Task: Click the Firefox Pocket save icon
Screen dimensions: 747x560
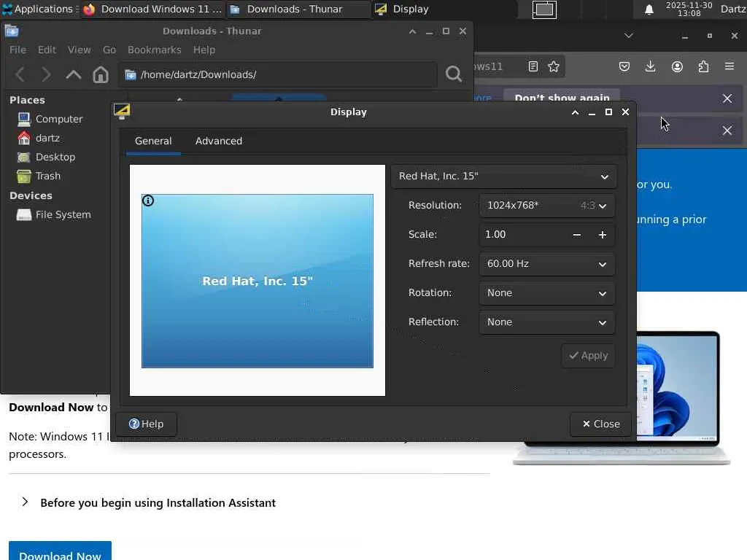Action: [x=624, y=66]
